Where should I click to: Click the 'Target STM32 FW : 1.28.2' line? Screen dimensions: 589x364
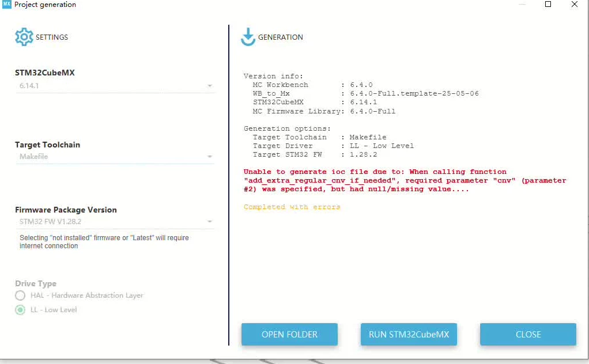click(315, 154)
